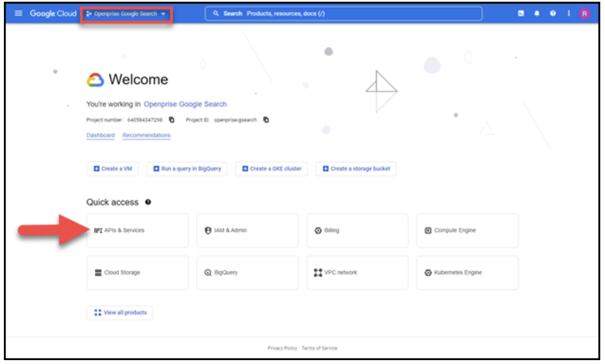Open the BigQuery quick access card
The width and height of the screenshot is (605, 364).
248,273
